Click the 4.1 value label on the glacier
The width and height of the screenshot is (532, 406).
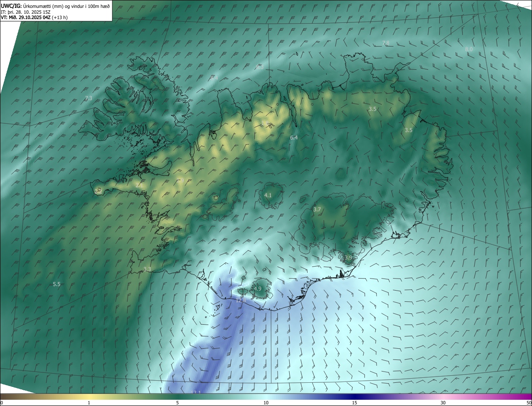tap(268, 195)
